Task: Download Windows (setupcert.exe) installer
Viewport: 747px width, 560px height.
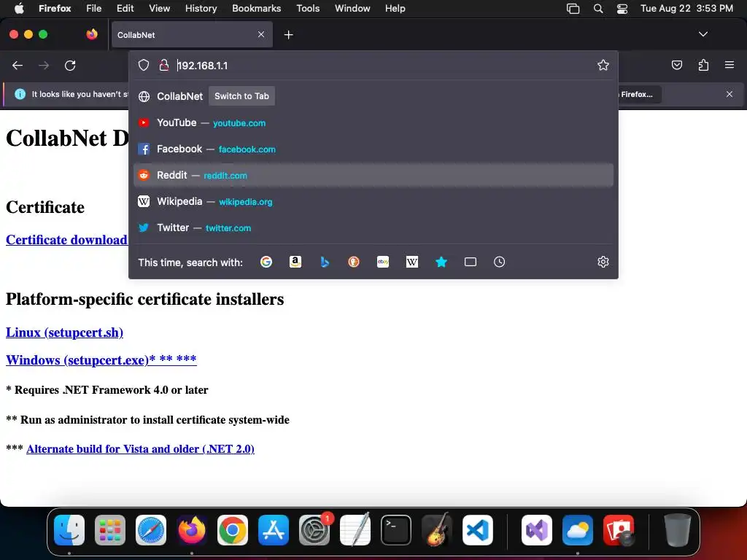Action: [x=101, y=360]
